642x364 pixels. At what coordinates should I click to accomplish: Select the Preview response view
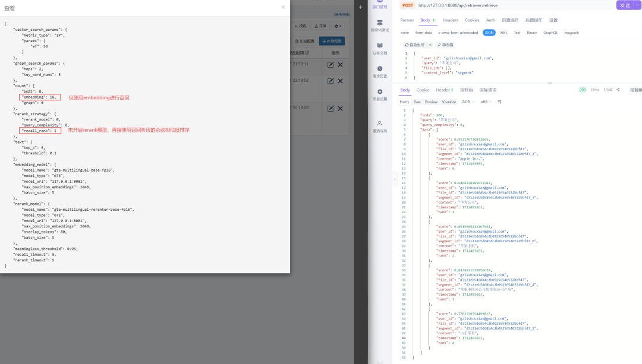point(431,102)
